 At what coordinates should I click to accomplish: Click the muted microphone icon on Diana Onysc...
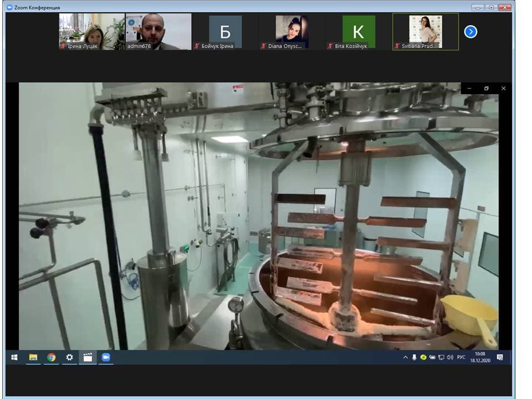(263, 46)
